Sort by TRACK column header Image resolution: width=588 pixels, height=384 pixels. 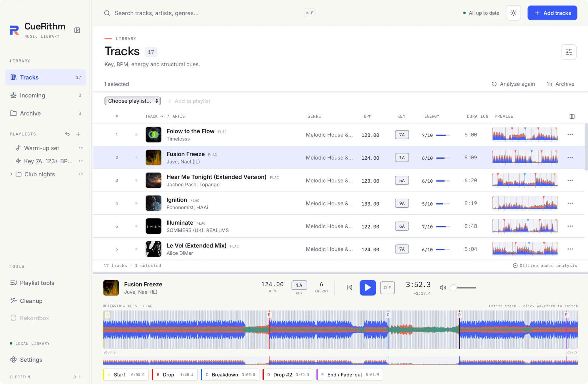(x=154, y=116)
